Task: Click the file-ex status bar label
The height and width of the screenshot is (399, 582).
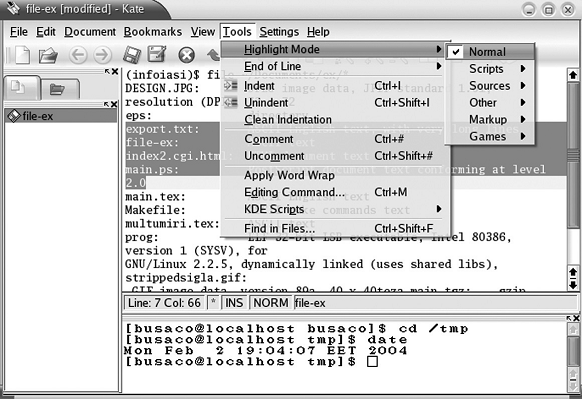Action: point(310,303)
